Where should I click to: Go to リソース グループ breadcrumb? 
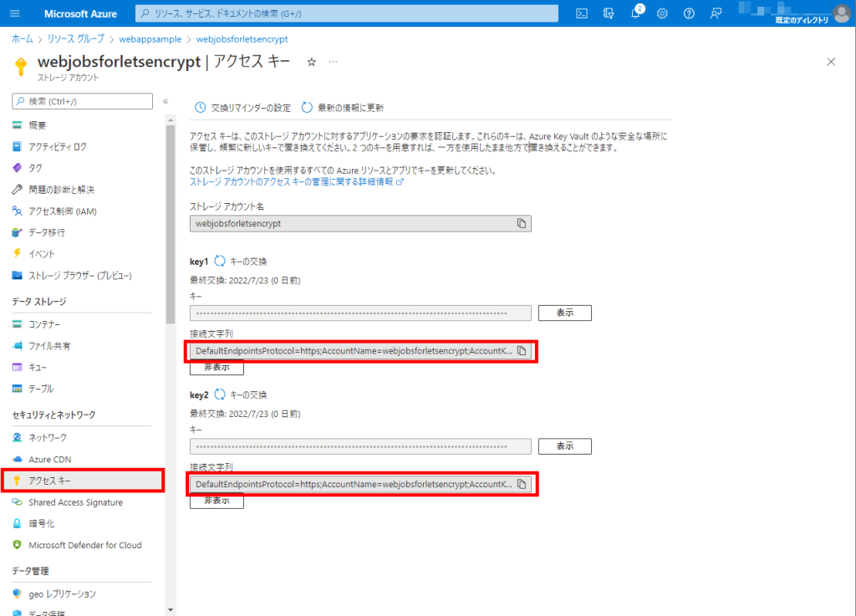pos(75,38)
